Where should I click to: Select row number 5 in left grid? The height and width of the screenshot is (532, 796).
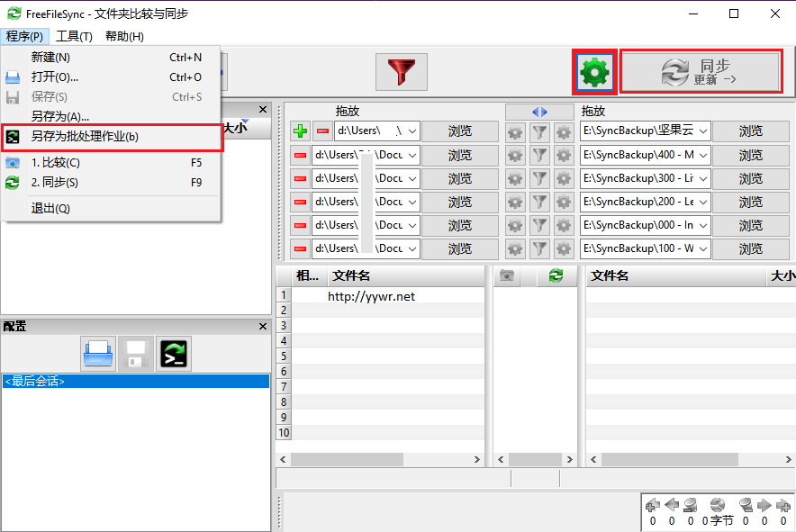pos(284,356)
